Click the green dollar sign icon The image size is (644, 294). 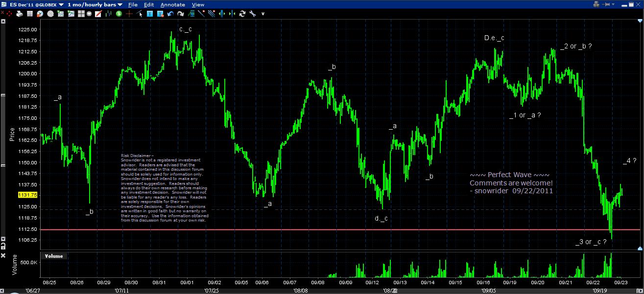point(119,14)
